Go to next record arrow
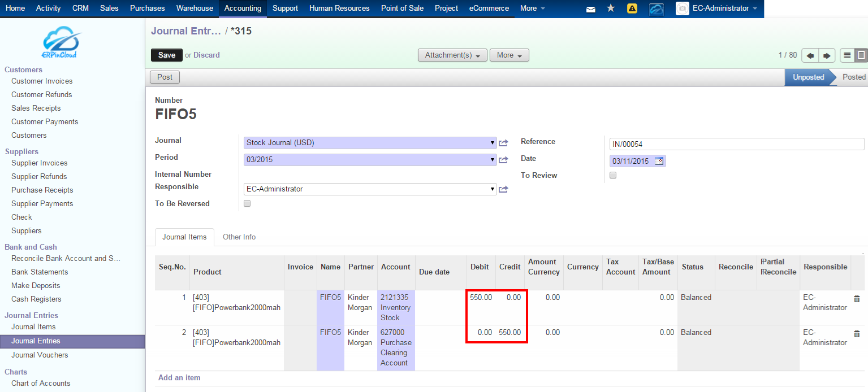This screenshot has height=392, width=868. (x=827, y=55)
